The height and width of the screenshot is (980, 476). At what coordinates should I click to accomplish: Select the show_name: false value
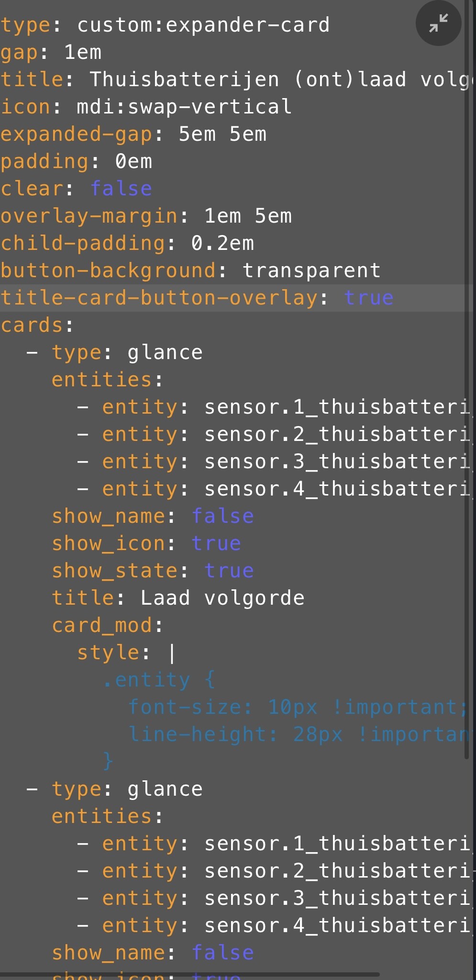point(222,516)
